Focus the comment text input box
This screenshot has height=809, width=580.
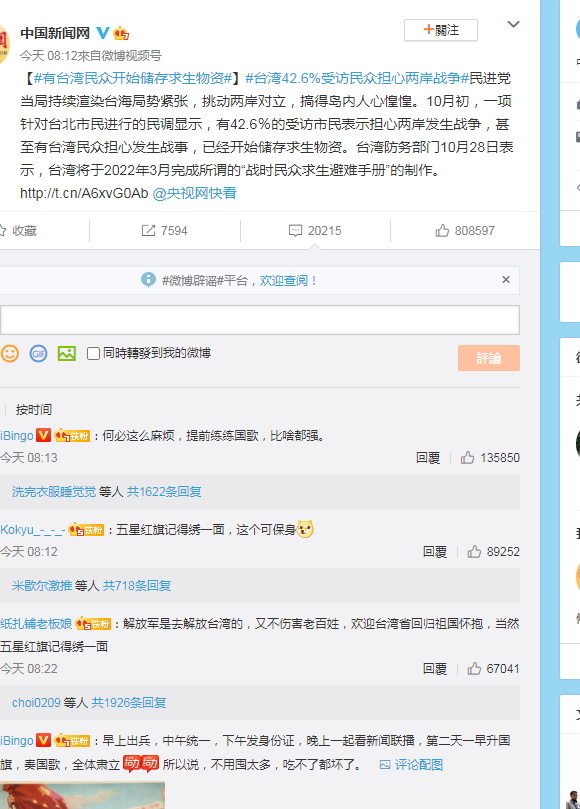(260, 320)
